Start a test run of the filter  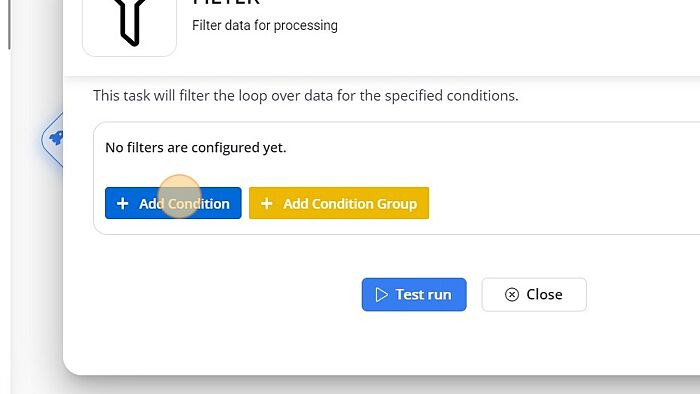click(x=414, y=294)
